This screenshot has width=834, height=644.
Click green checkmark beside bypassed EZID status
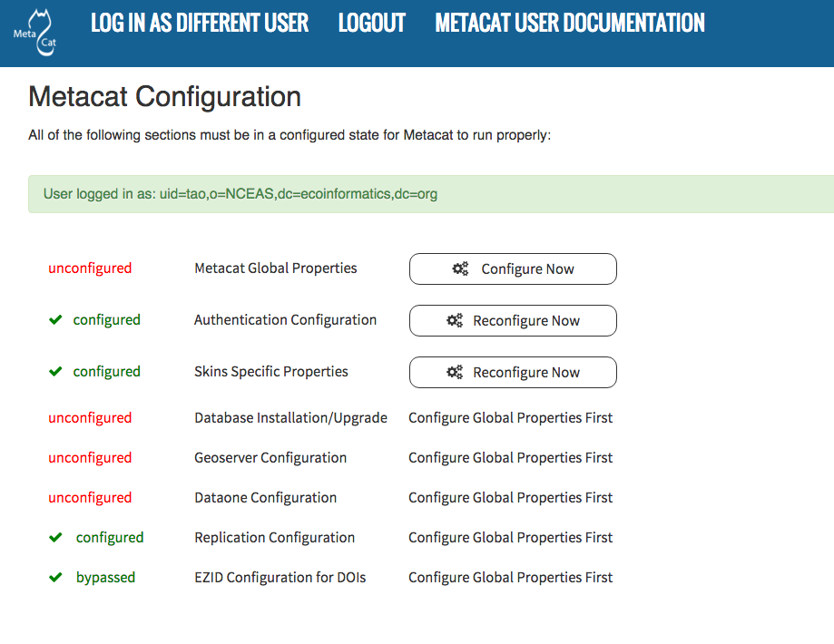(55, 578)
